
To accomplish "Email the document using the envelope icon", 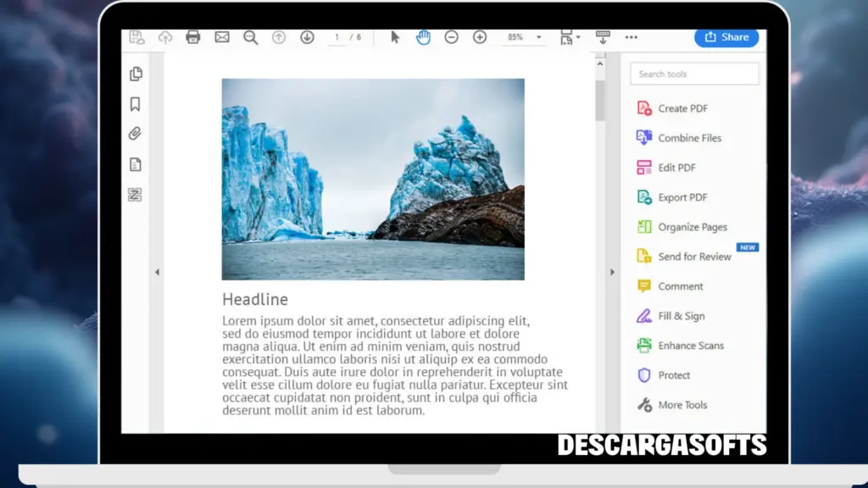I will click(x=221, y=37).
